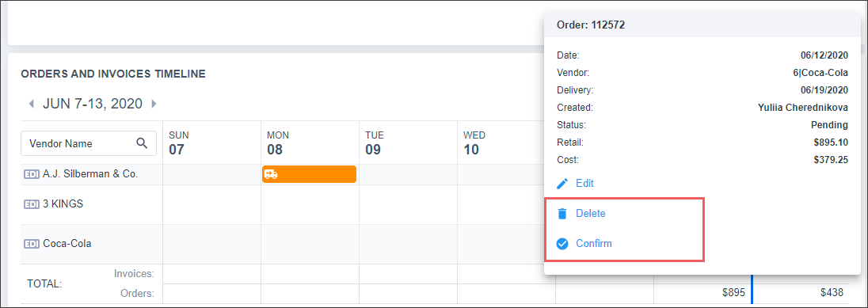The image size is (868, 308).
Task: Click the EDI badge next to A.J. Silberman & Co.
Action: pyautogui.click(x=32, y=174)
